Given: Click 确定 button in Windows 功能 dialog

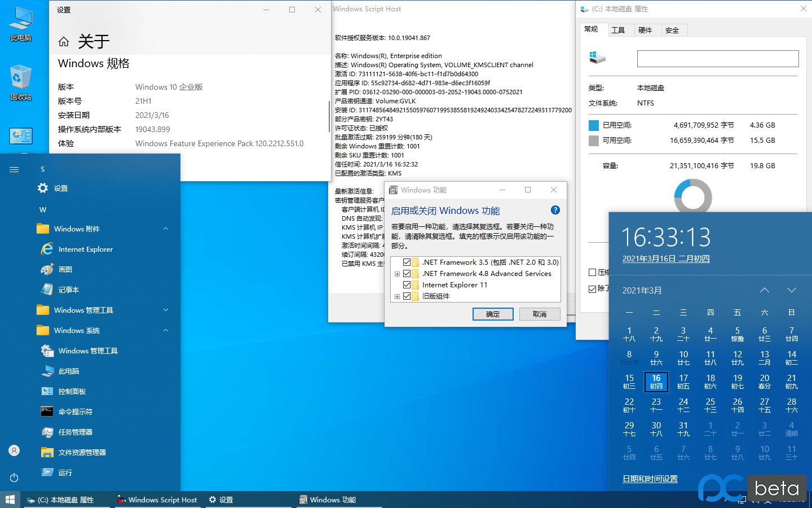Looking at the screenshot, I should point(493,314).
